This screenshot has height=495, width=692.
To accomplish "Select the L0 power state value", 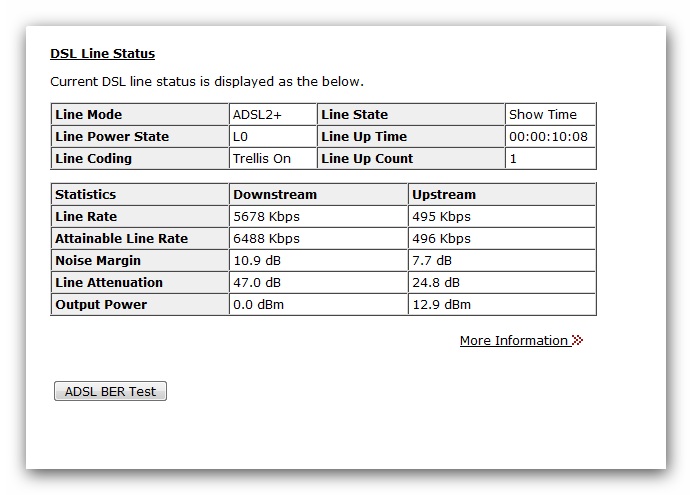I will point(240,137).
